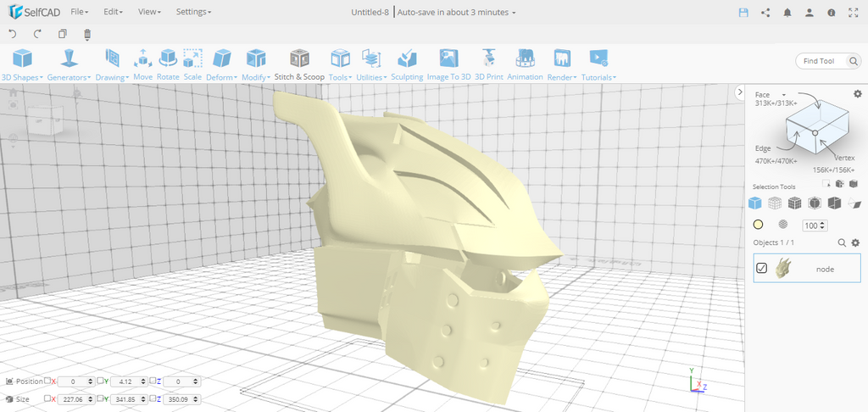868x412 pixels.
Task: Select the Rotate tool
Action: [x=168, y=64]
